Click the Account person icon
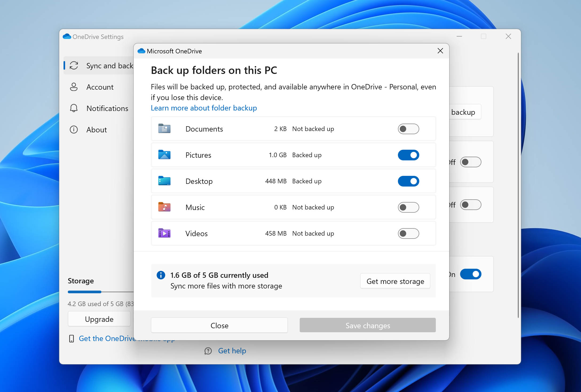581x392 pixels. click(74, 87)
